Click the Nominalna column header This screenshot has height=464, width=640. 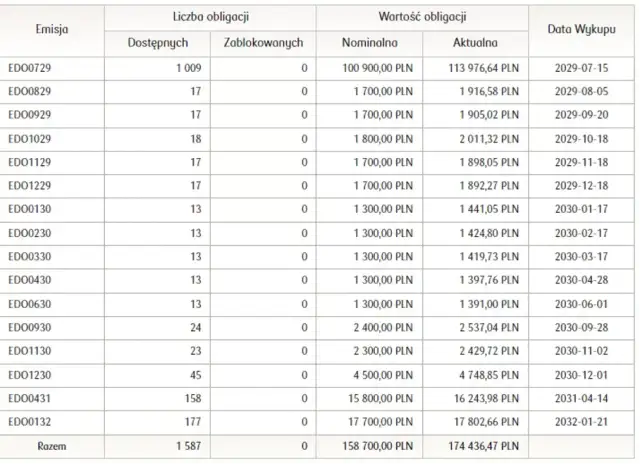click(370, 44)
